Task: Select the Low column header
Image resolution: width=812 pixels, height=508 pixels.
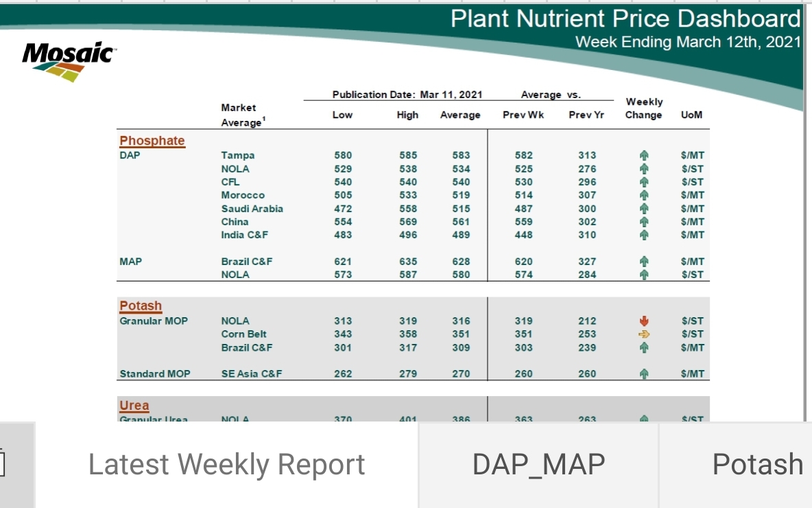Action: coord(342,115)
